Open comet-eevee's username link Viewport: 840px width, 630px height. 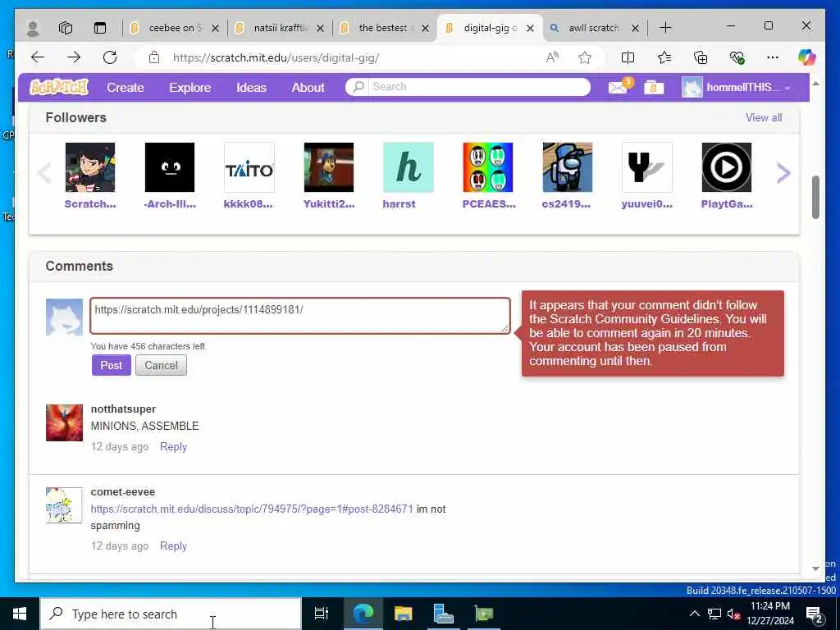pyautogui.click(x=123, y=492)
